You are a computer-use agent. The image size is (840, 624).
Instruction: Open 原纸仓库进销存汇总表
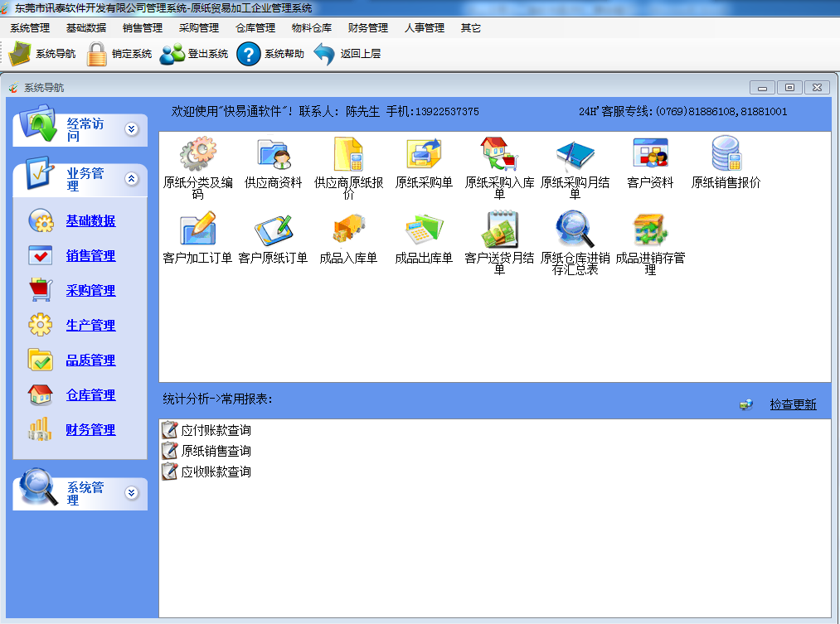tap(575, 236)
